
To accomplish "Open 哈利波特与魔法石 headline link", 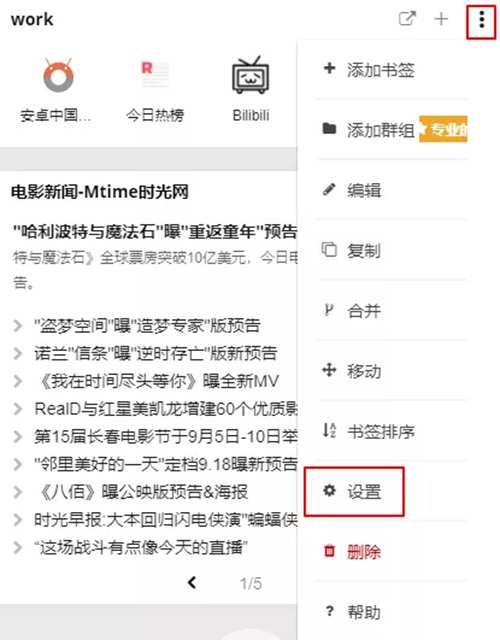I will tap(154, 232).
